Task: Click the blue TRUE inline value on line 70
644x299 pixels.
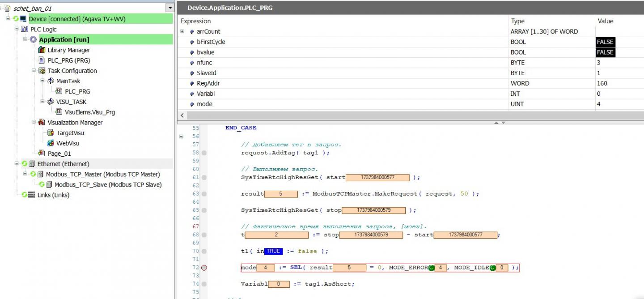Action: tap(273, 251)
